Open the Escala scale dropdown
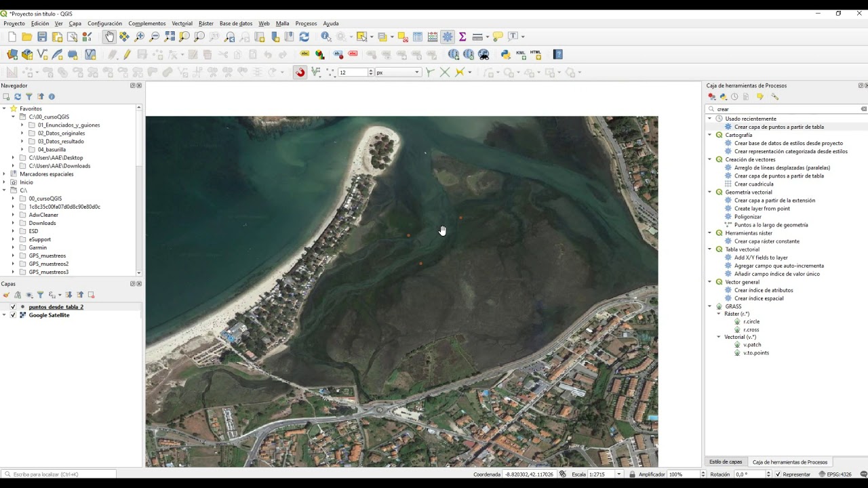 (x=618, y=474)
